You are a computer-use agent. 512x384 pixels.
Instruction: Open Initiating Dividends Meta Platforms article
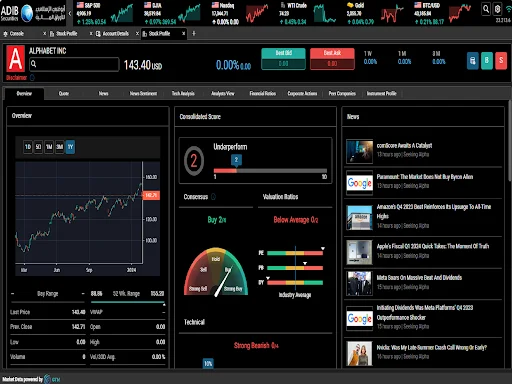(x=425, y=312)
